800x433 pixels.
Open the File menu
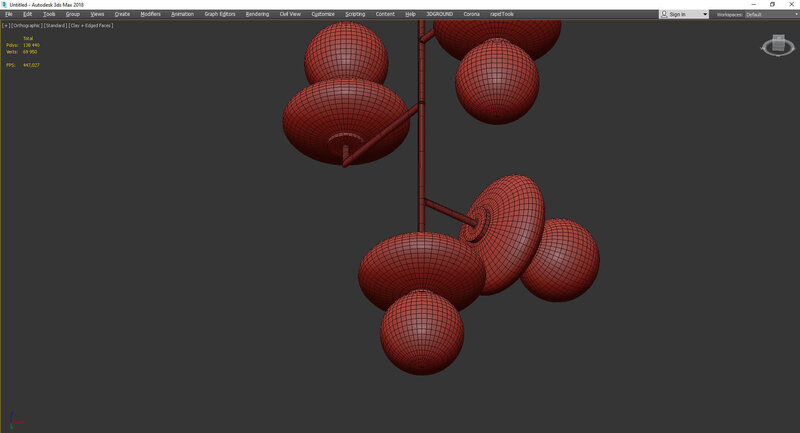coord(9,14)
